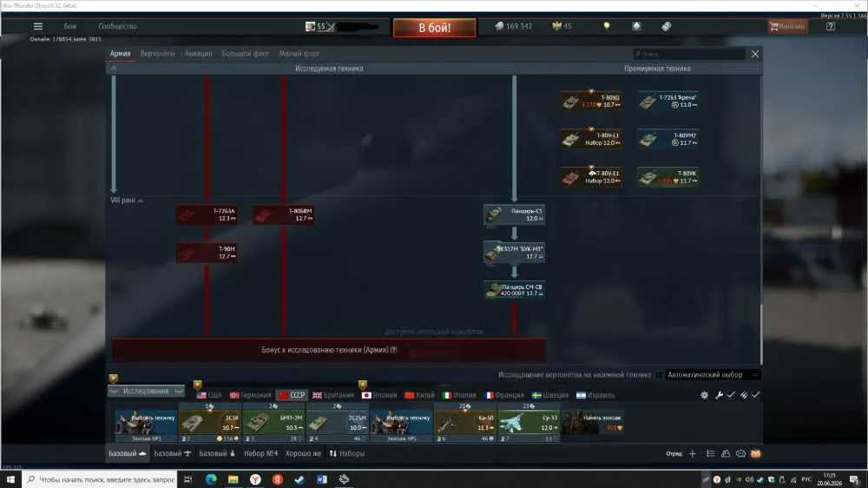
Task: Click the gear icon above crew slots
Action: (704, 395)
